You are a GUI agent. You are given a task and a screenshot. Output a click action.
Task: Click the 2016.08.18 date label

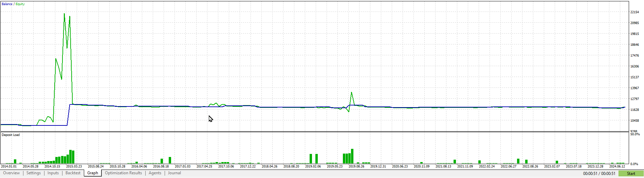(161, 166)
